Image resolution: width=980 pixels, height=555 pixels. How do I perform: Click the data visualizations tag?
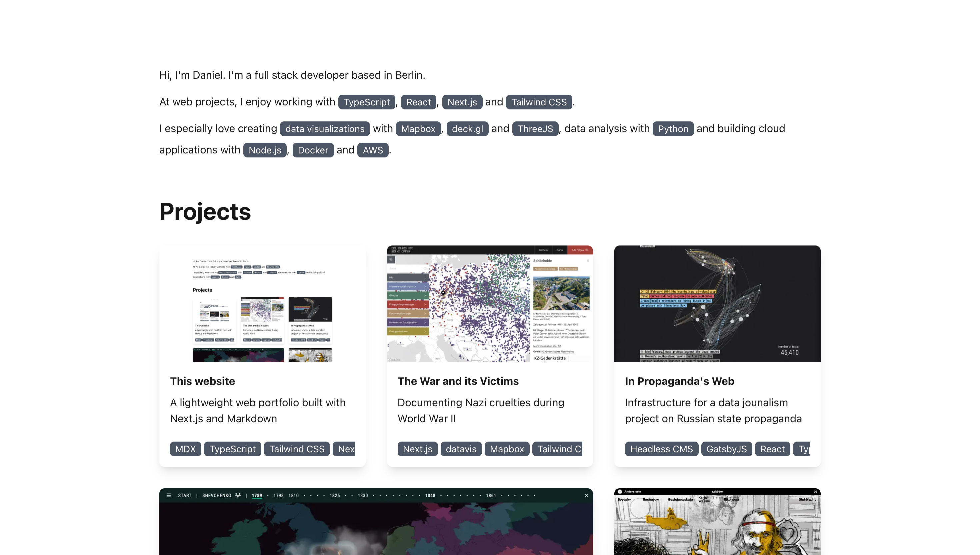[325, 129]
